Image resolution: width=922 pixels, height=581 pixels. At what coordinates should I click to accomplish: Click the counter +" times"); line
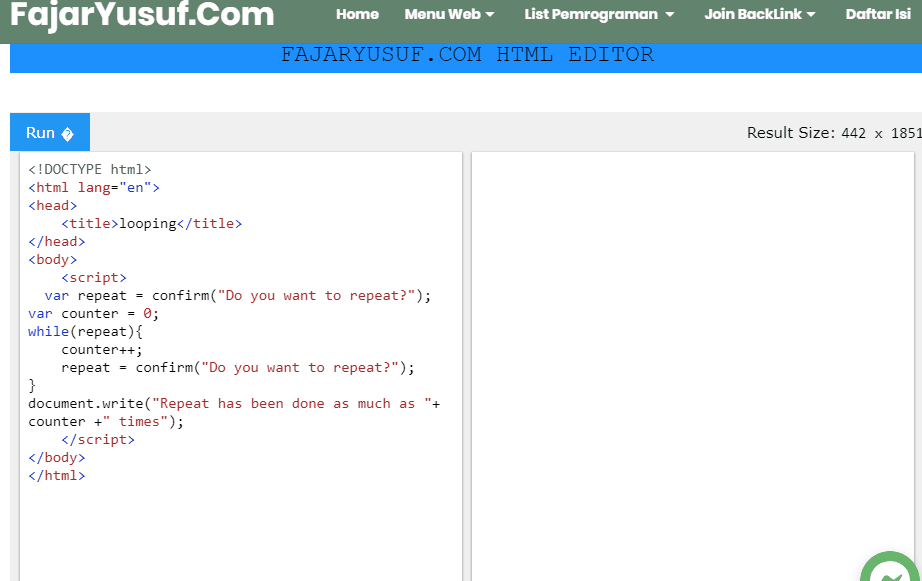point(106,422)
